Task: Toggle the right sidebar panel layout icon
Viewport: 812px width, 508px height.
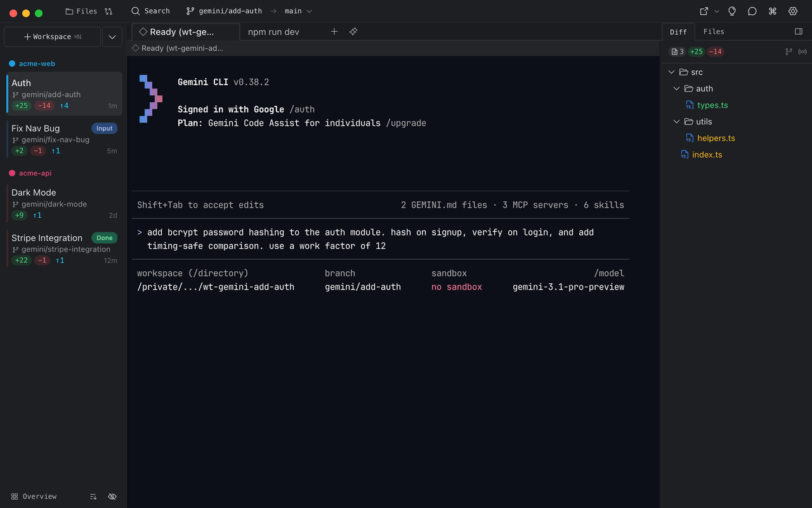Action: (799, 32)
